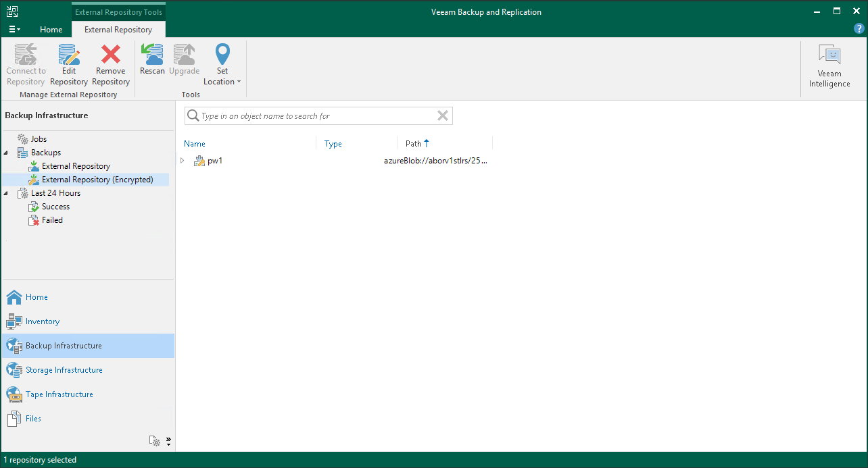Expand the pw1 backup entry
This screenshot has height=468, width=868.
[183, 160]
